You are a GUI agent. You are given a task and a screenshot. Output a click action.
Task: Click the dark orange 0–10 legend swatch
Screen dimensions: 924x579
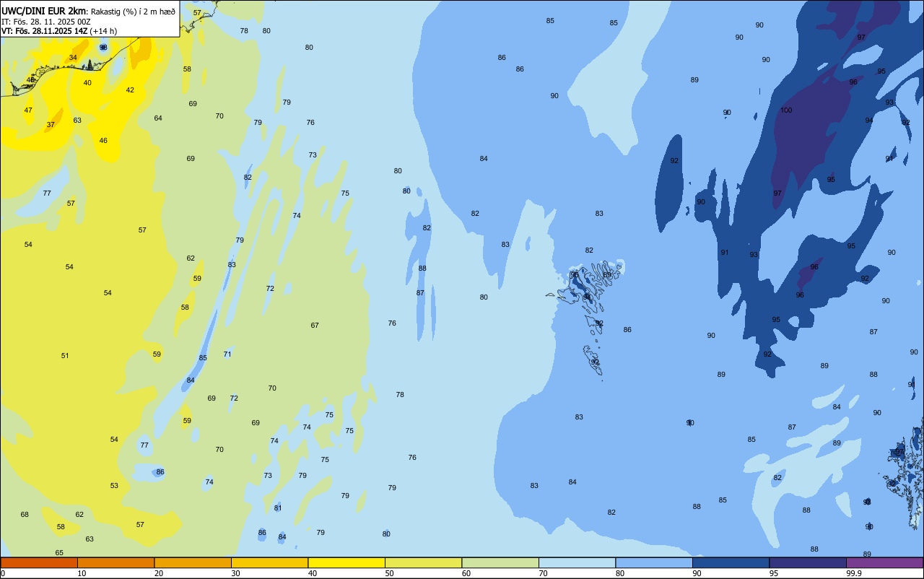point(39,562)
